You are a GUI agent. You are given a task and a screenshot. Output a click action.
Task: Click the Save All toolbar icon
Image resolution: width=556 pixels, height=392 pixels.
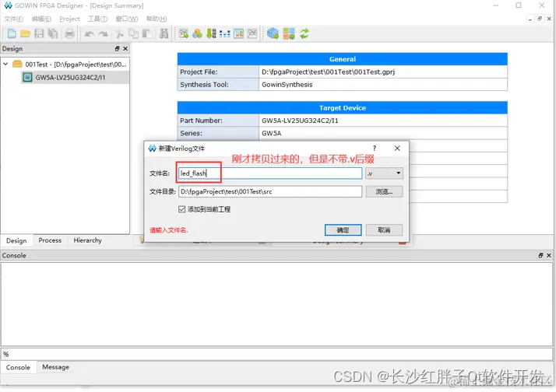(x=53, y=33)
